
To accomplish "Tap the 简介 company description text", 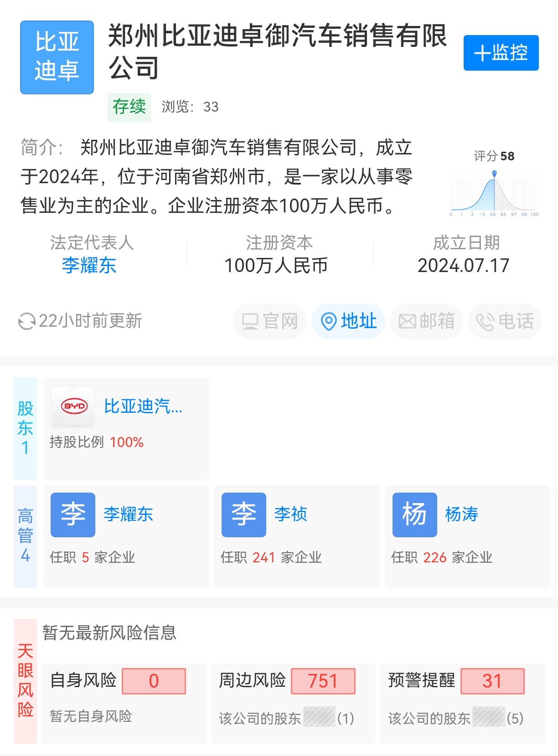I will (x=217, y=176).
